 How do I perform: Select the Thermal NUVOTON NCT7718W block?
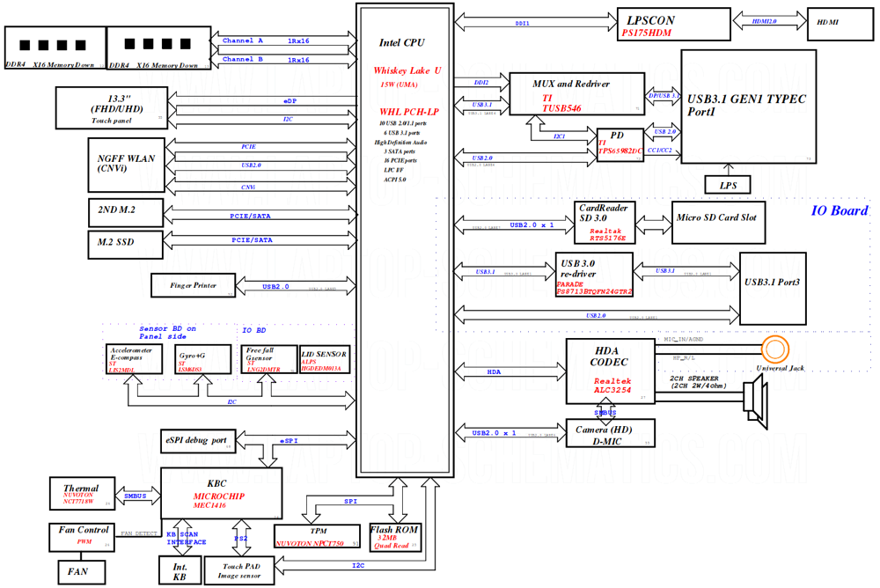coord(82,493)
